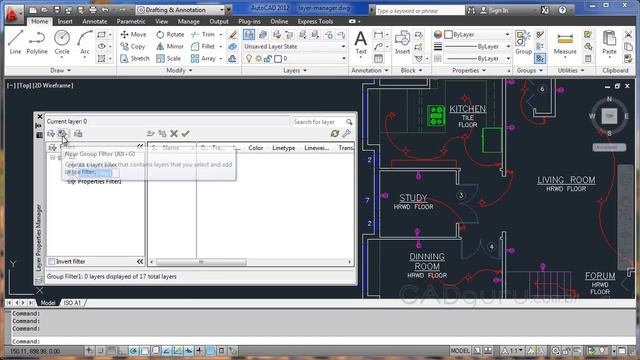Toggle MODEL space button in status bar
The height and width of the screenshot is (360, 640).
[460, 351]
